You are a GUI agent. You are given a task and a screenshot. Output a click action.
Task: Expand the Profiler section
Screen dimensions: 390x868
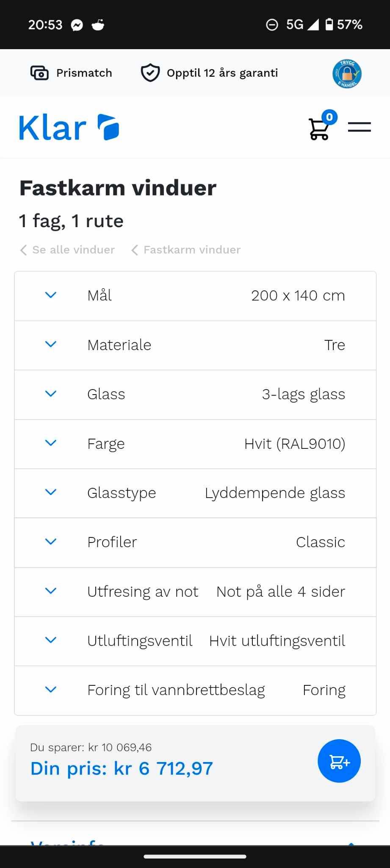(x=50, y=542)
